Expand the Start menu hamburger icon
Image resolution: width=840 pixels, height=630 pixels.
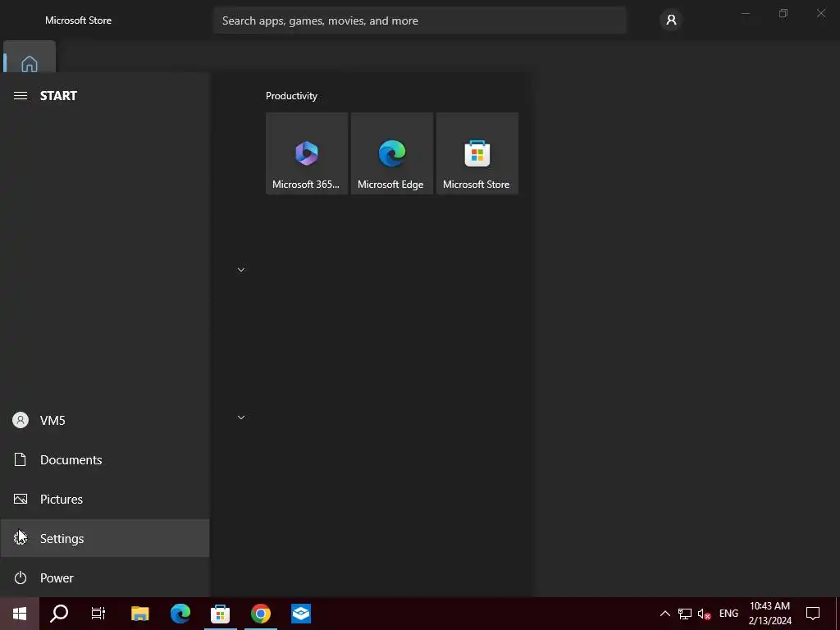point(21,96)
